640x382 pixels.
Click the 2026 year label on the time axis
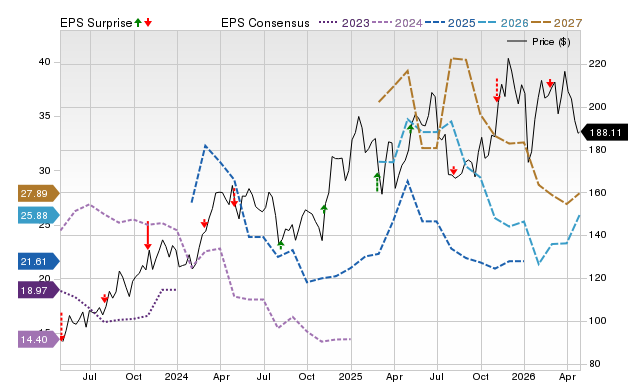524,376
